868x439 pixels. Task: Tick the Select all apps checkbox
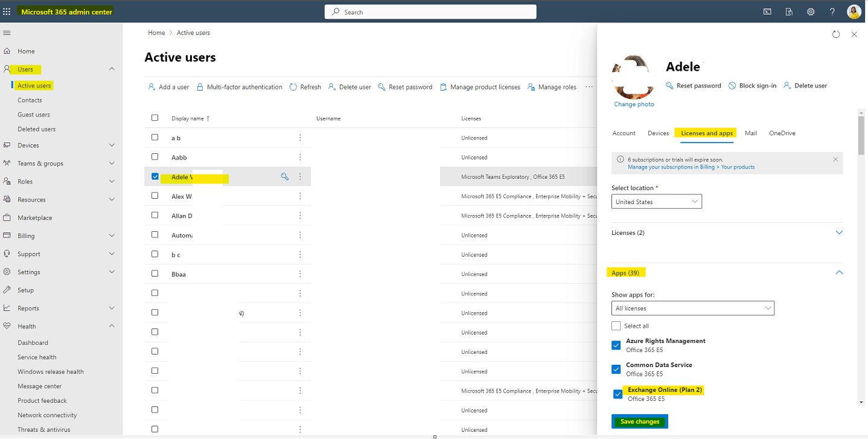coord(616,326)
